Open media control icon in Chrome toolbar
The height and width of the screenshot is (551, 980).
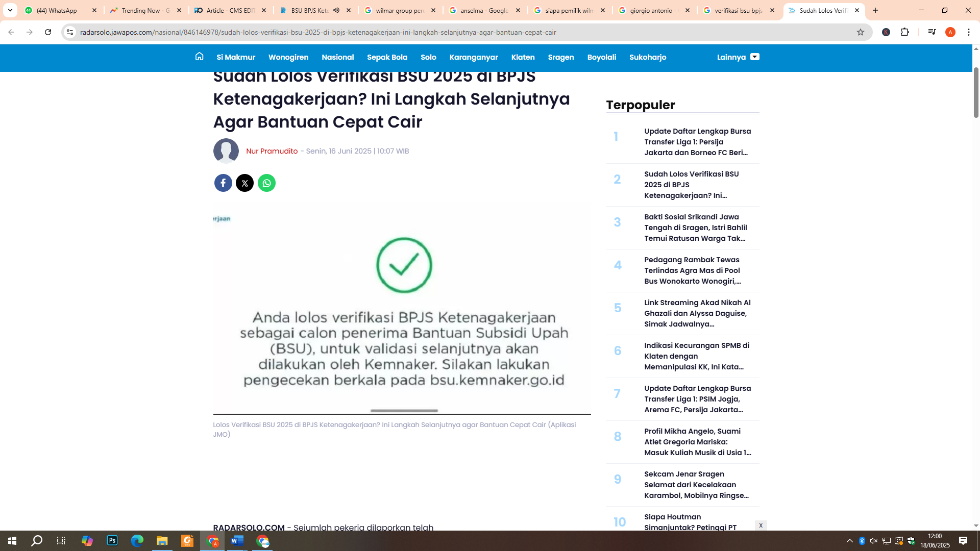click(932, 32)
